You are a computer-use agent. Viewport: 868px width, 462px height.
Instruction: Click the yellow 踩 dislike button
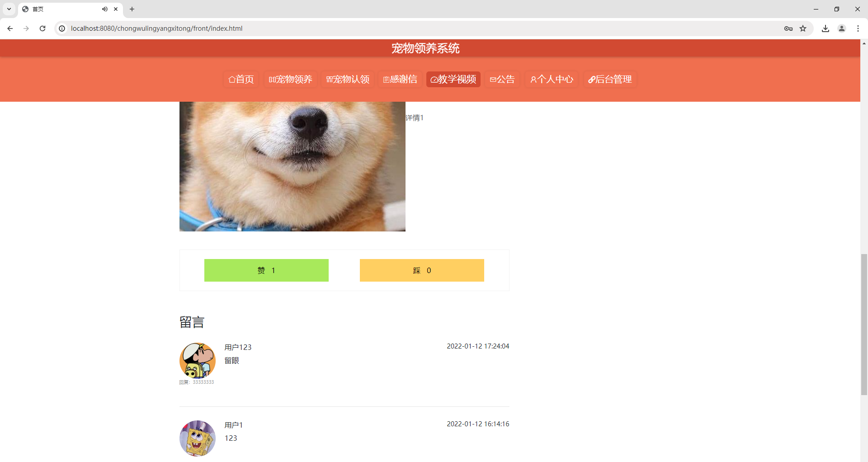tap(422, 270)
